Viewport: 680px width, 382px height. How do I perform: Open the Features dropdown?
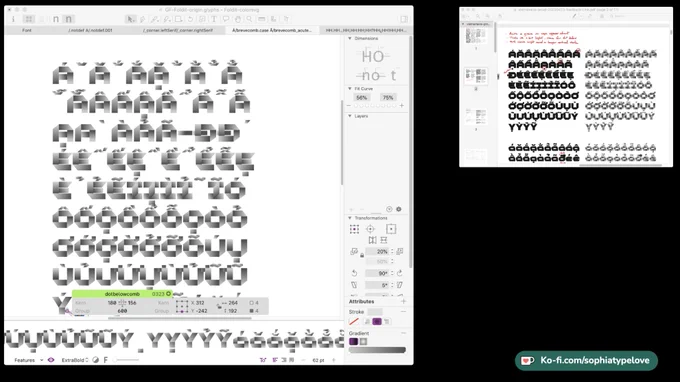click(29, 360)
